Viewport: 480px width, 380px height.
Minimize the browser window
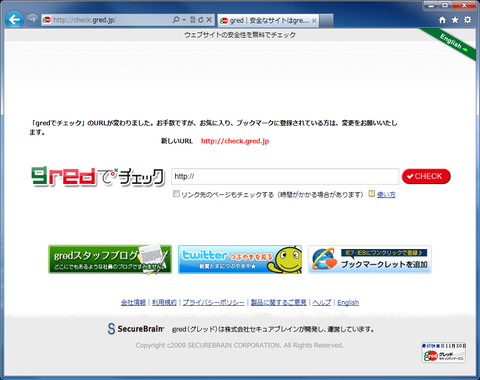pyautogui.click(x=431, y=6)
